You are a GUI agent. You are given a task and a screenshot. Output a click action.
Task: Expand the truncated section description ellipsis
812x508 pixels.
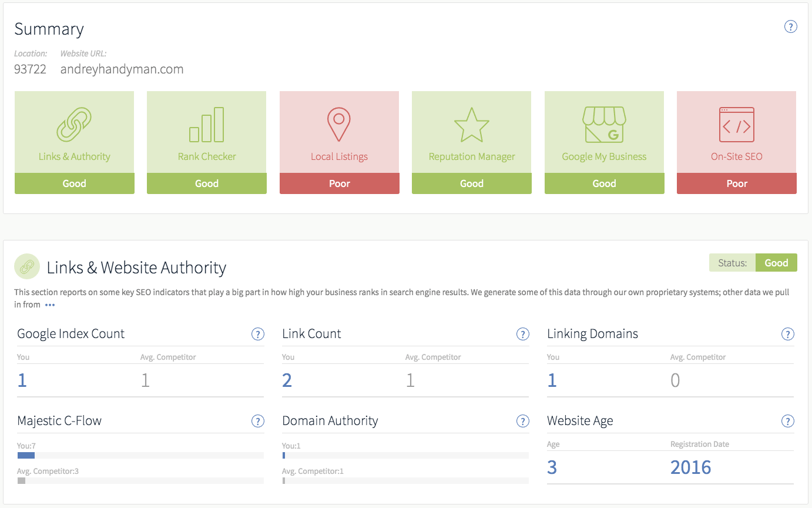point(50,305)
